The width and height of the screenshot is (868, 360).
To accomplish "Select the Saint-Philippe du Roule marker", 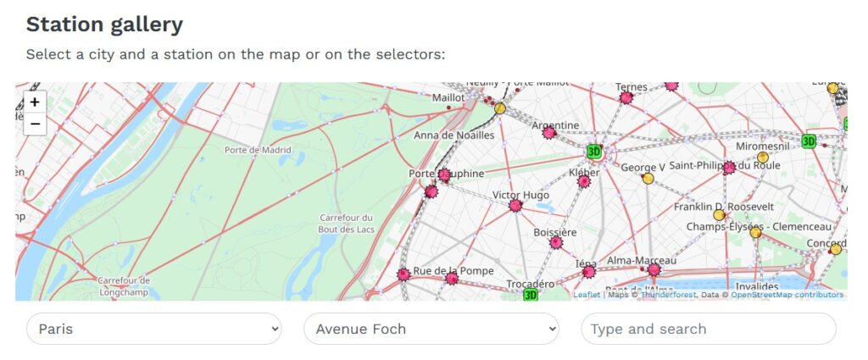I will [729, 168].
